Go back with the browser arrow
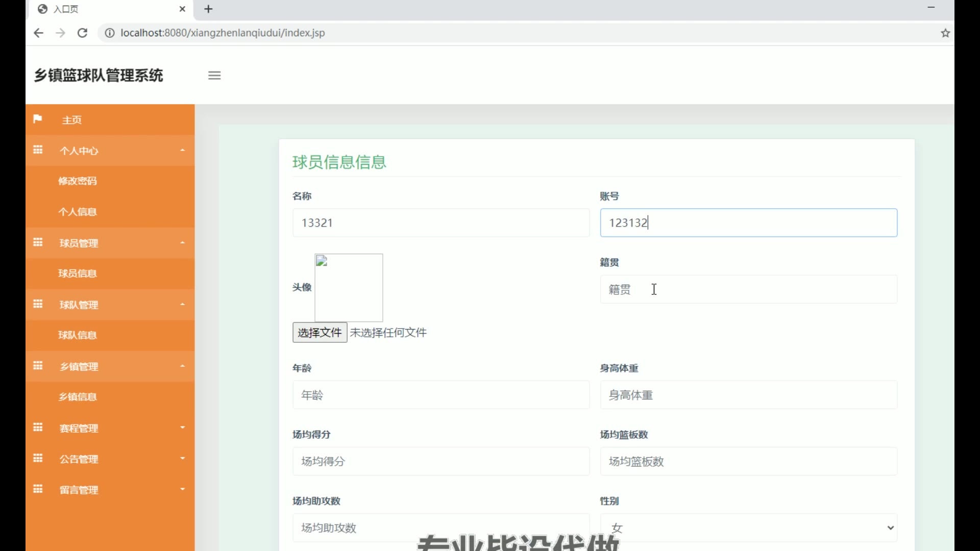The height and width of the screenshot is (551, 980). 38,33
